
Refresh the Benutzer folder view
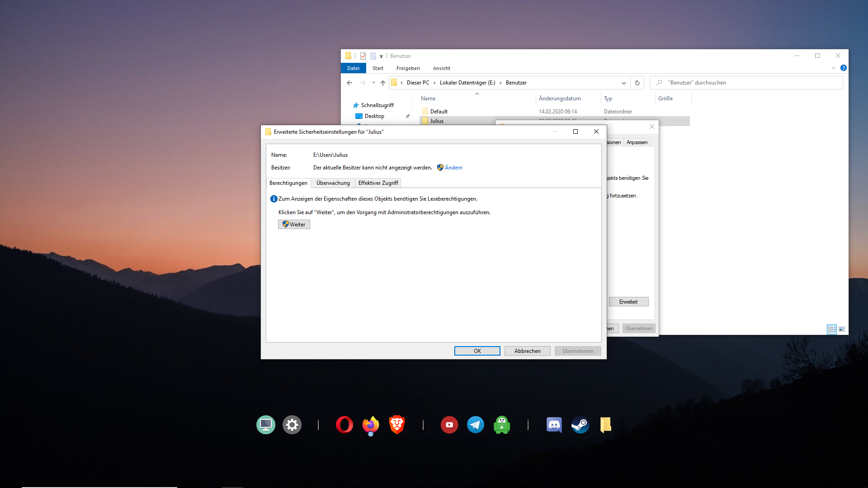coord(637,83)
